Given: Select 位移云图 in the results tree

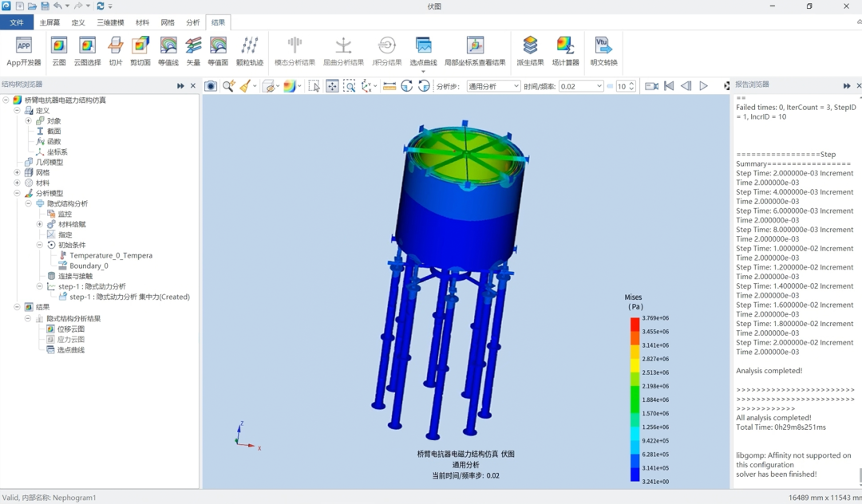Looking at the screenshot, I should 70,329.
